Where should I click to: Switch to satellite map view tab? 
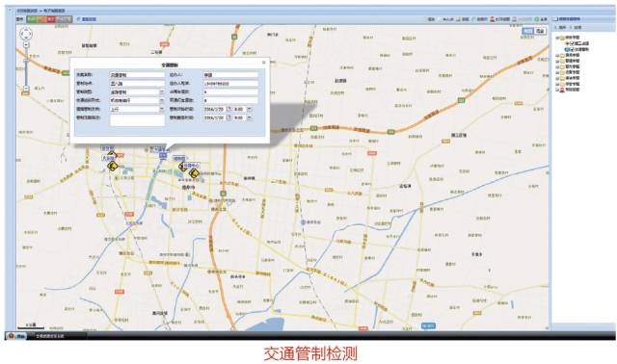[540, 31]
